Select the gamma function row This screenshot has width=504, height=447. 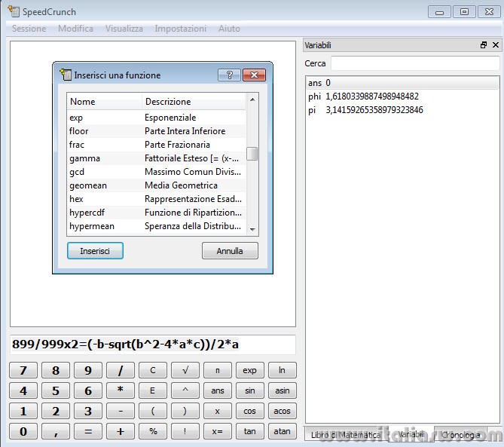tap(156, 158)
